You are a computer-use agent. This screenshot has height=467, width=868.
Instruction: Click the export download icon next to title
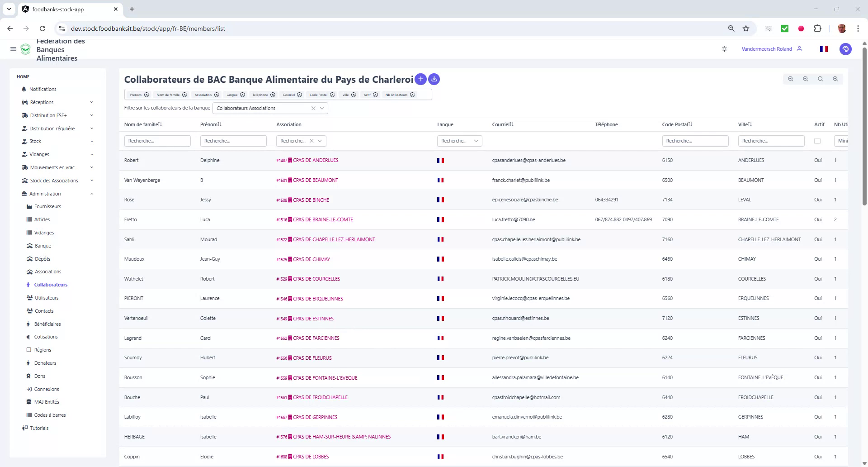tap(434, 79)
